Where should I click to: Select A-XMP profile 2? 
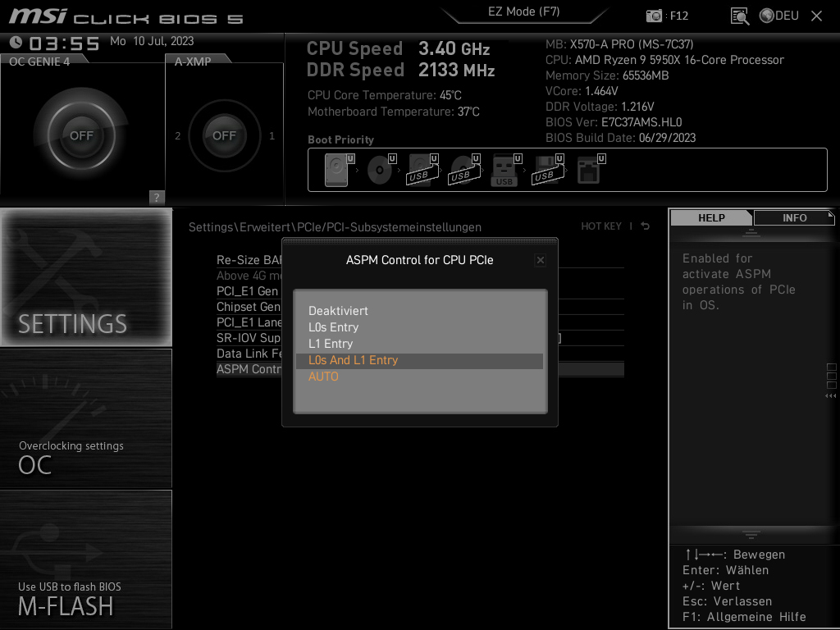tap(177, 136)
